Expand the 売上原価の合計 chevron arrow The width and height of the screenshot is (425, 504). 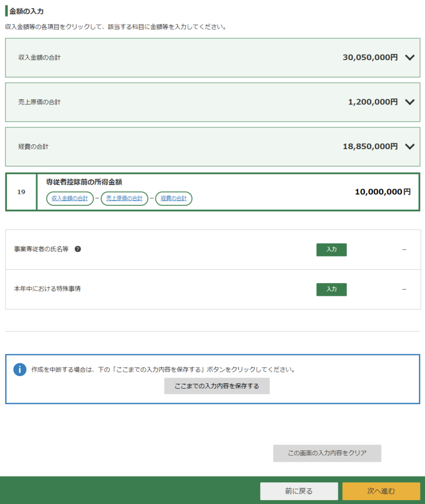(410, 102)
